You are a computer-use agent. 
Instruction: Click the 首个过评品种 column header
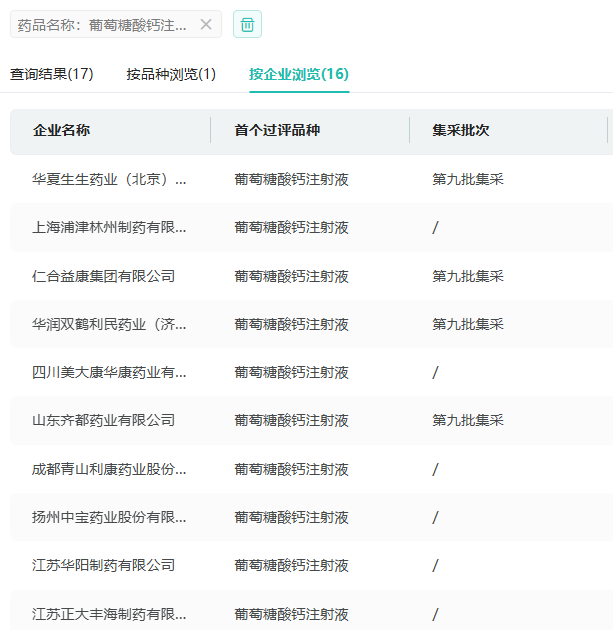[x=277, y=131]
